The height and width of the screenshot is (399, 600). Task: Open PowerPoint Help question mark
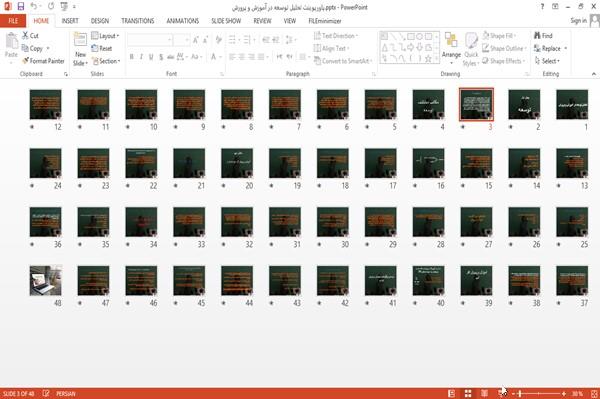pos(542,7)
